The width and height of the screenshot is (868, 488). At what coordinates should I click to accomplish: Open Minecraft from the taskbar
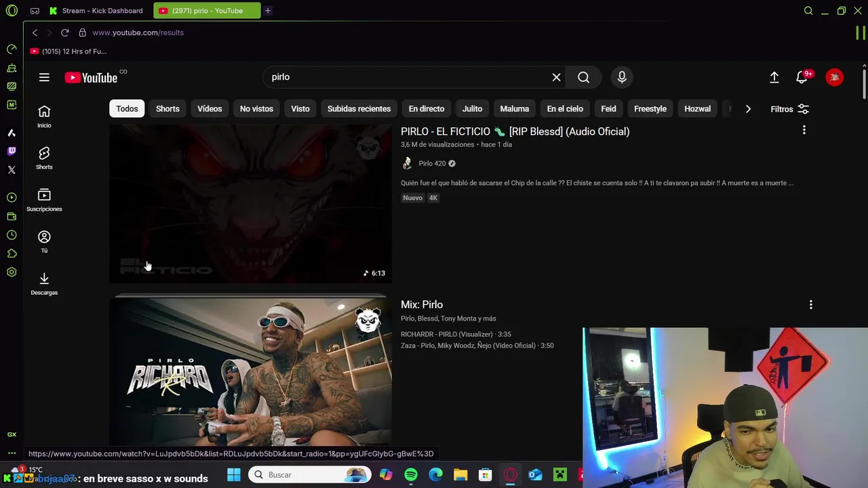560,475
